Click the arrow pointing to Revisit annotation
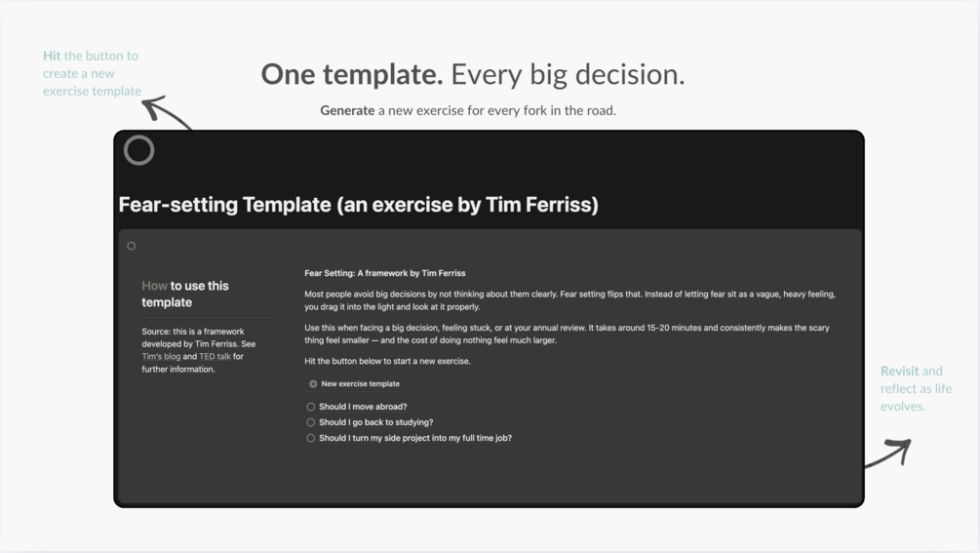 [x=888, y=453]
